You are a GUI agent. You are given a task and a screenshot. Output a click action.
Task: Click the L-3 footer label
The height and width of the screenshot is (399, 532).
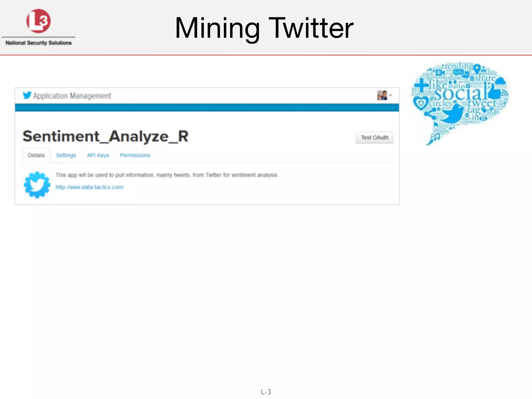266,391
